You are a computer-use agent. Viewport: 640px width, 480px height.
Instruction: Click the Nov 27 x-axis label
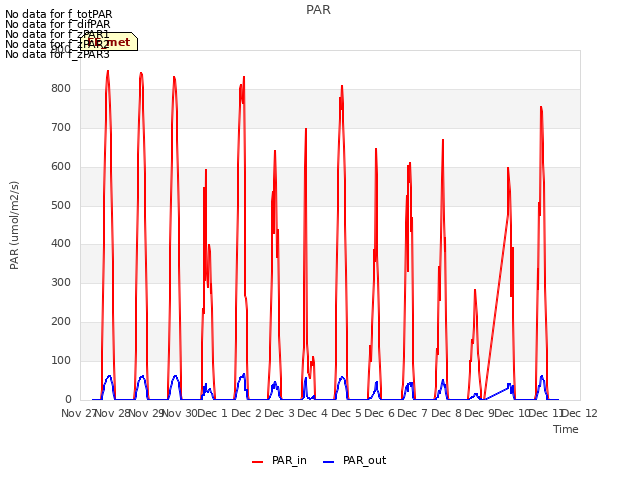point(79,413)
